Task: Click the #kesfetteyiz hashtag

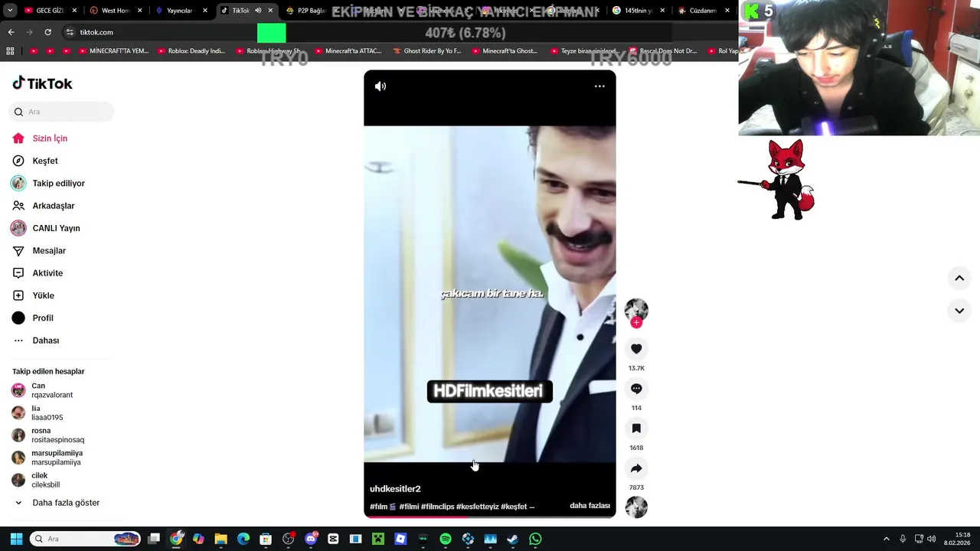Action: click(x=478, y=507)
